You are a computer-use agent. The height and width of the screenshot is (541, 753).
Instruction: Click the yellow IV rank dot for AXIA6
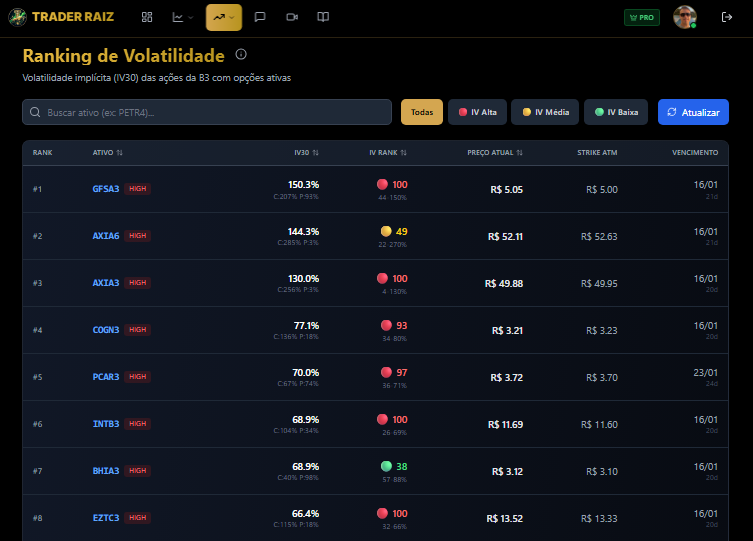(386, 231)
